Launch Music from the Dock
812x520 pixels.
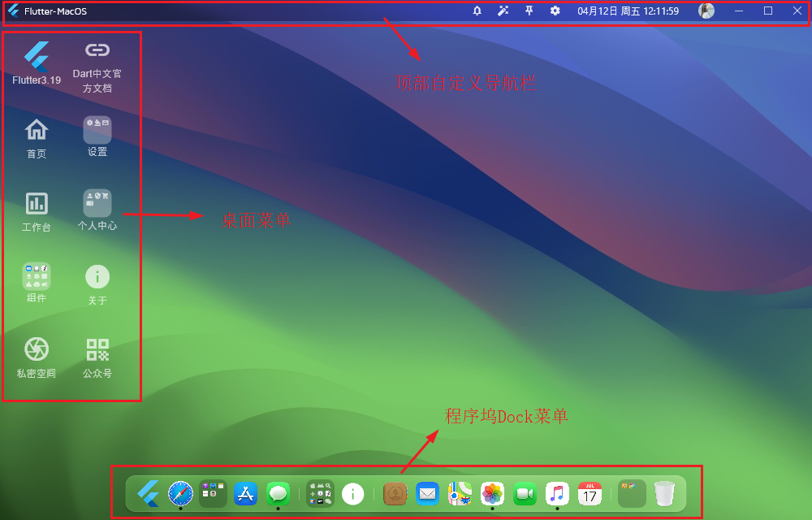tap(557, 493)
